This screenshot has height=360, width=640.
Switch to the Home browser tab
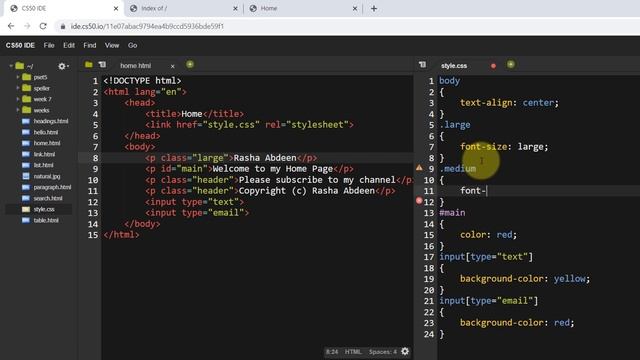coord(302,8)
